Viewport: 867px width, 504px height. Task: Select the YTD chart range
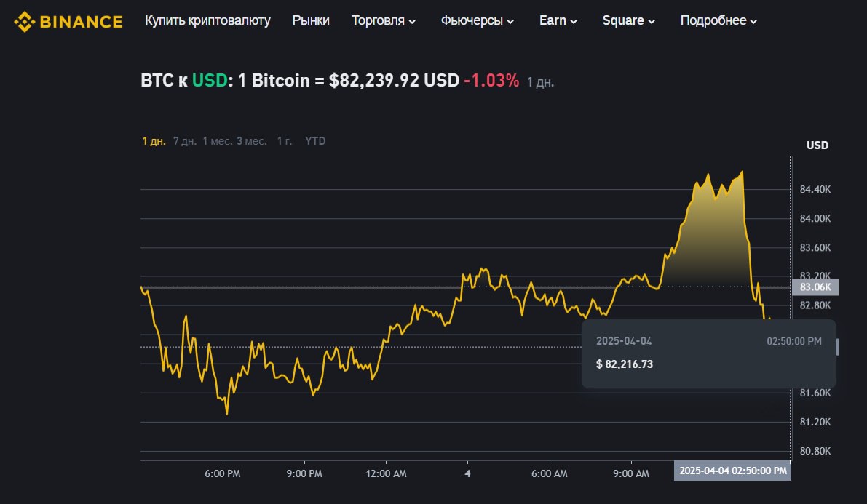tap(315, 141)
